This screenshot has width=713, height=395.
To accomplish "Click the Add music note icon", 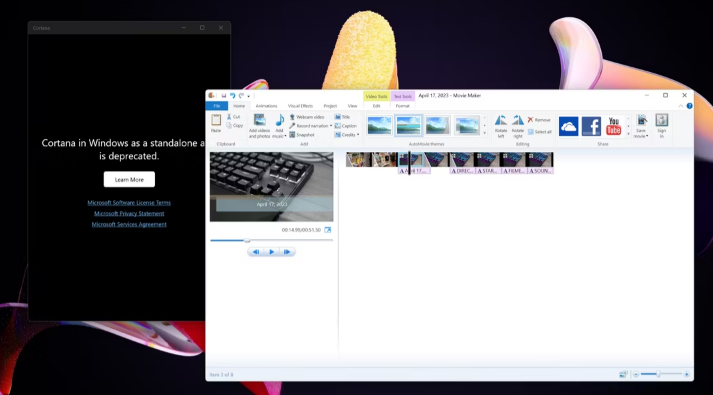I will tap(279, 120).
